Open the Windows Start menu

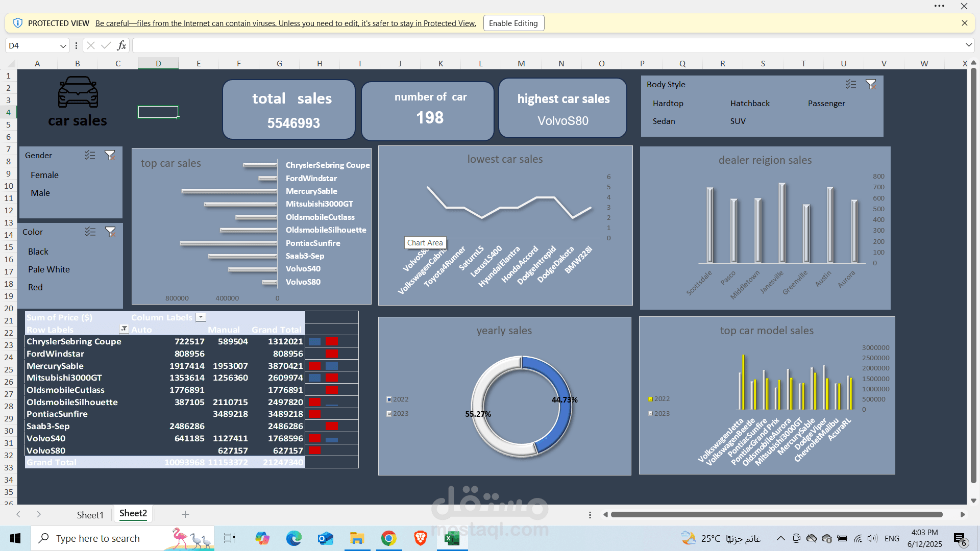(15, 538)
